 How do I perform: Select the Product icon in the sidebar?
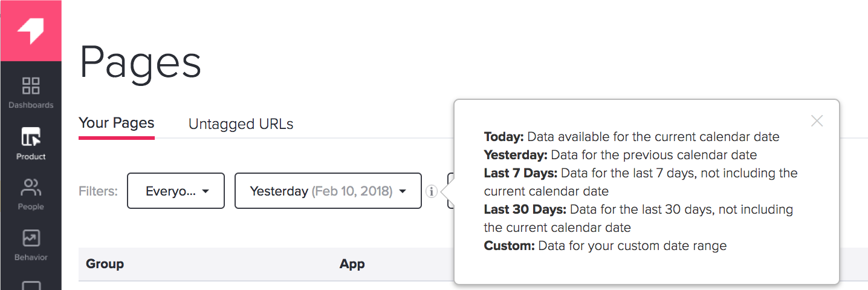tap(30, 143)
